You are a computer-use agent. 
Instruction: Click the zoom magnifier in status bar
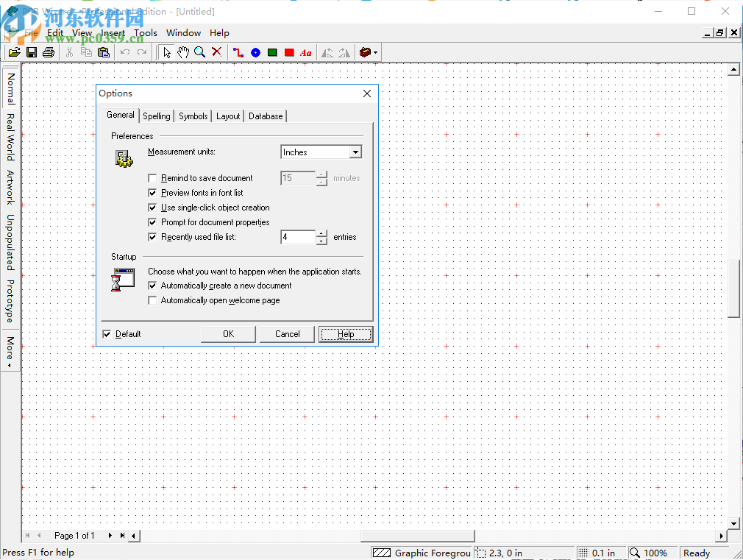coord(634,553)
